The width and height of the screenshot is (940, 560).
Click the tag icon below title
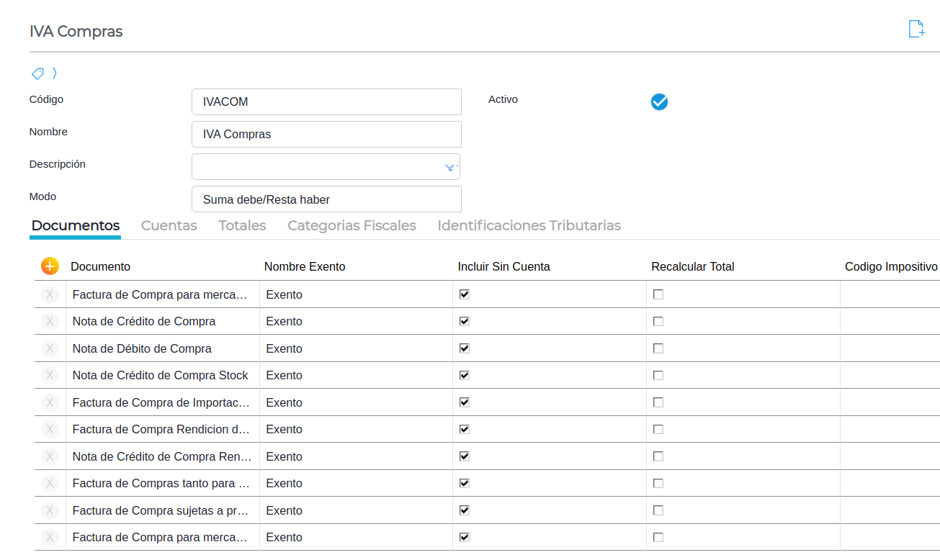(x=37, y=73)
